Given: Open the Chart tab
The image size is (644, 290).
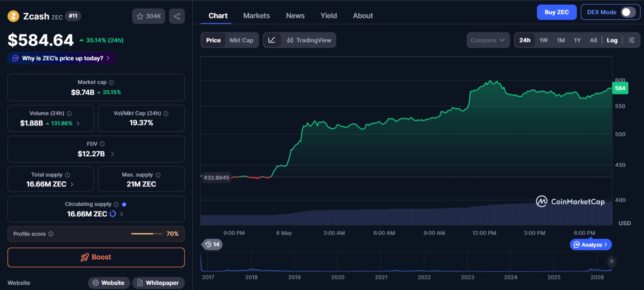Looking at the screenshot, I should [x=218, y=16].
